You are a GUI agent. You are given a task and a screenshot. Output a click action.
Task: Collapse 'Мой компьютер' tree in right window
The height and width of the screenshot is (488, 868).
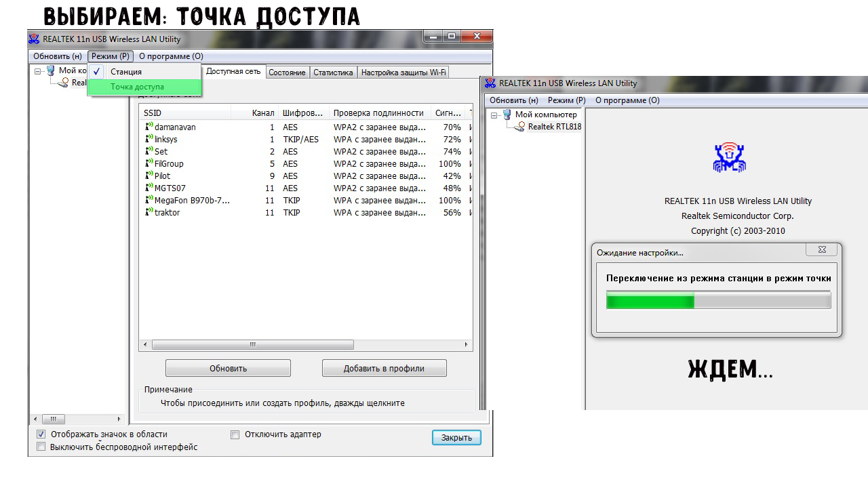click(x=495, y=115)
